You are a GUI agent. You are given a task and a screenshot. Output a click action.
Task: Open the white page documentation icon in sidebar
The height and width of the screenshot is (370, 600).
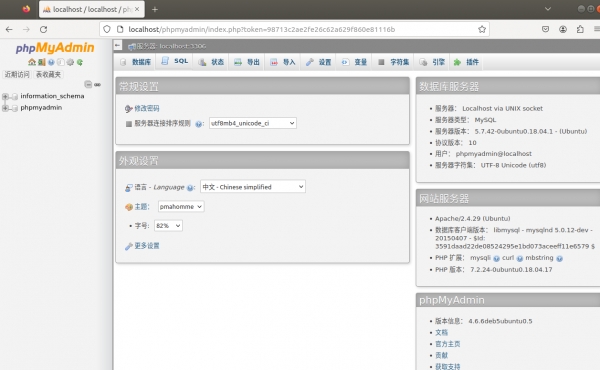pyautogui.click(x=60, y=62)
